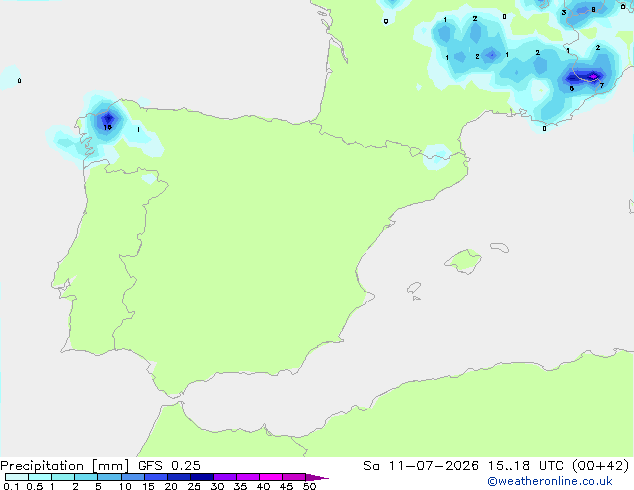Click the '18' value over northwest Spain
This screenshot has height=490, width=634.
coord(108,127)
